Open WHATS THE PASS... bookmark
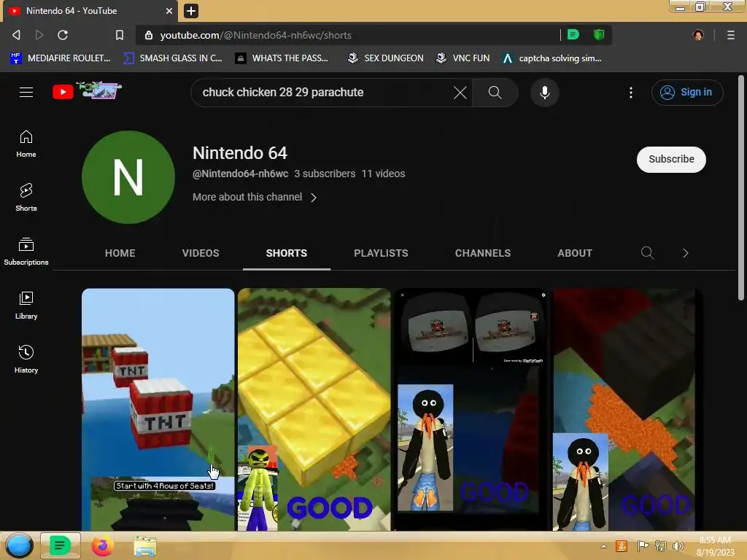The width and height of the screenshot is (747, 560). 282,58
